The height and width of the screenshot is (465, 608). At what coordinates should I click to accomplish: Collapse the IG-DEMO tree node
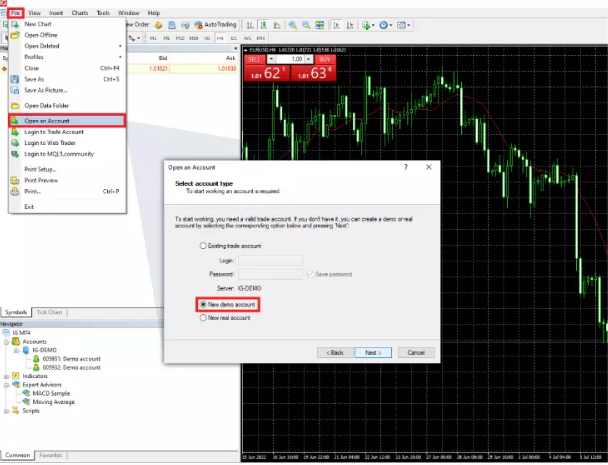click(x=16, y=351)
